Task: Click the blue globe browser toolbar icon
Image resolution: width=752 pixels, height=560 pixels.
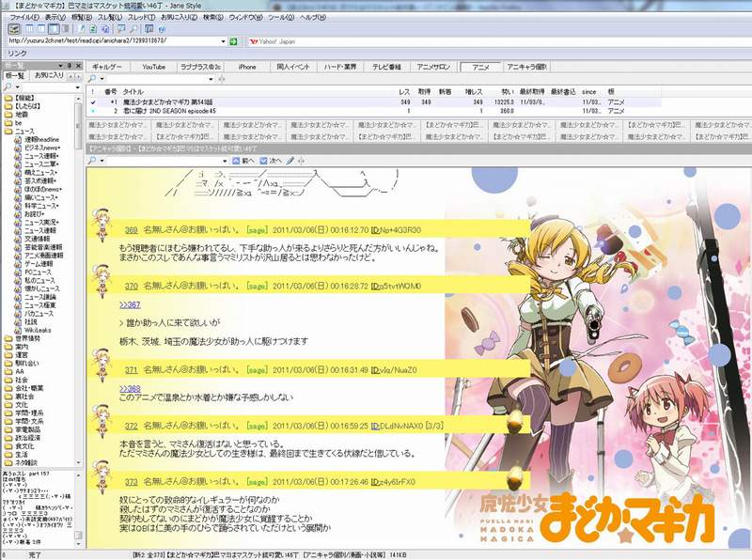Action: 162,29
